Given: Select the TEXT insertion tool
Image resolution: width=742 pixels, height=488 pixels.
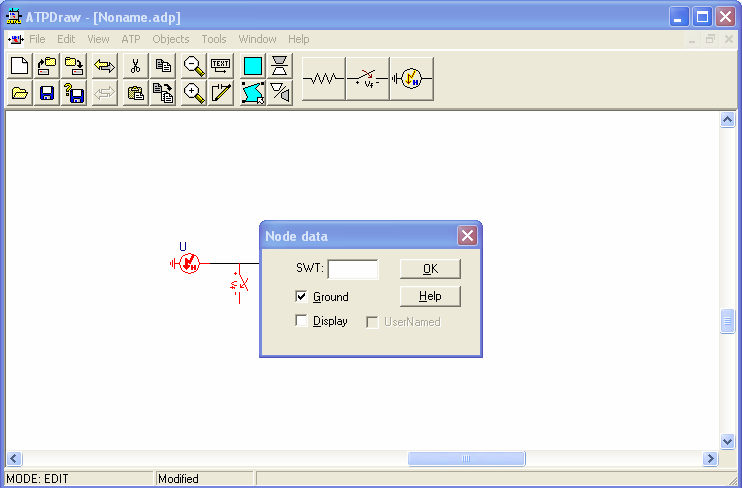Looking at the screenshot, I should (221, 65).
